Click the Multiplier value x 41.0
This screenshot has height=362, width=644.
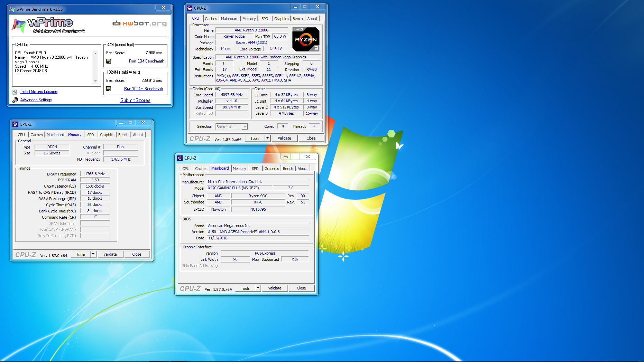[x=232, y=101]
